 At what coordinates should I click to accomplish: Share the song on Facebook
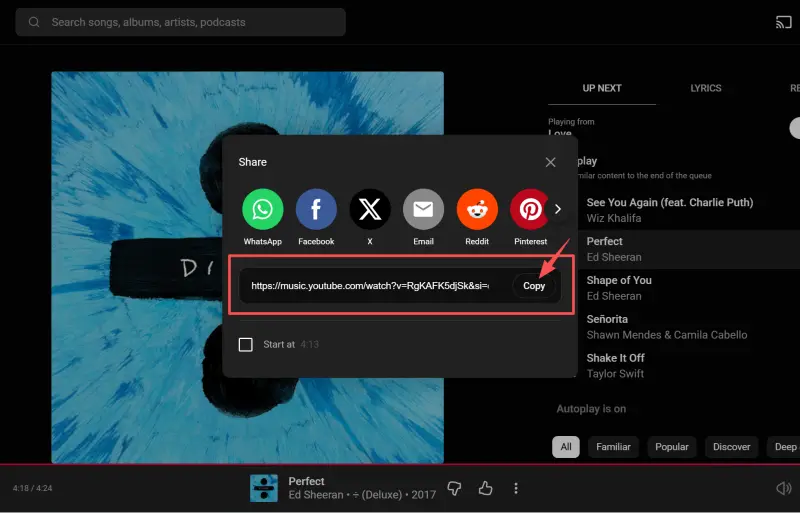point(316,209)
